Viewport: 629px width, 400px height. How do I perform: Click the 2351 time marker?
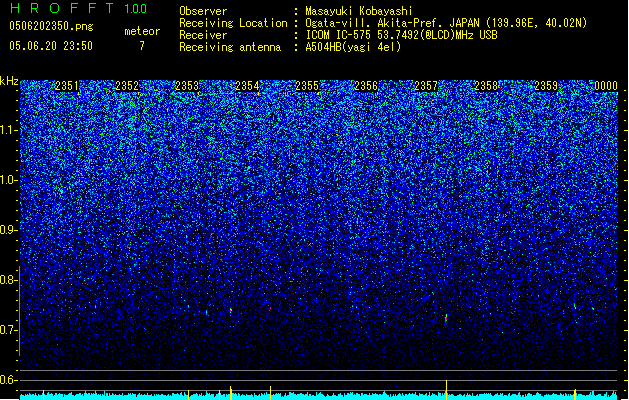click(x=67, y=86)
